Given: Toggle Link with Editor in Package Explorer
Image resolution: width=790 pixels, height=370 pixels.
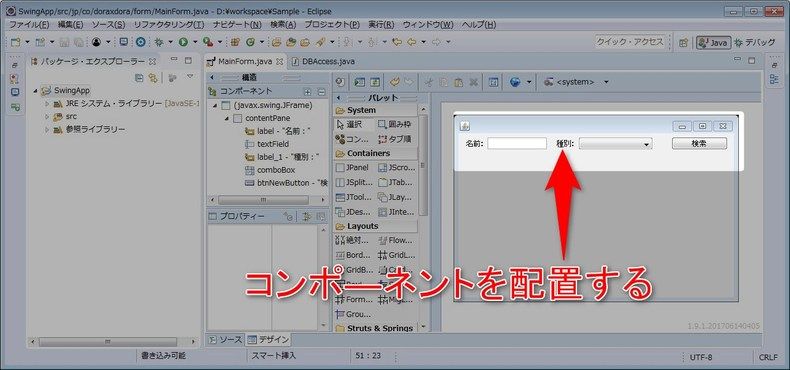Looking at the screenshot, I should pos(153,78).
